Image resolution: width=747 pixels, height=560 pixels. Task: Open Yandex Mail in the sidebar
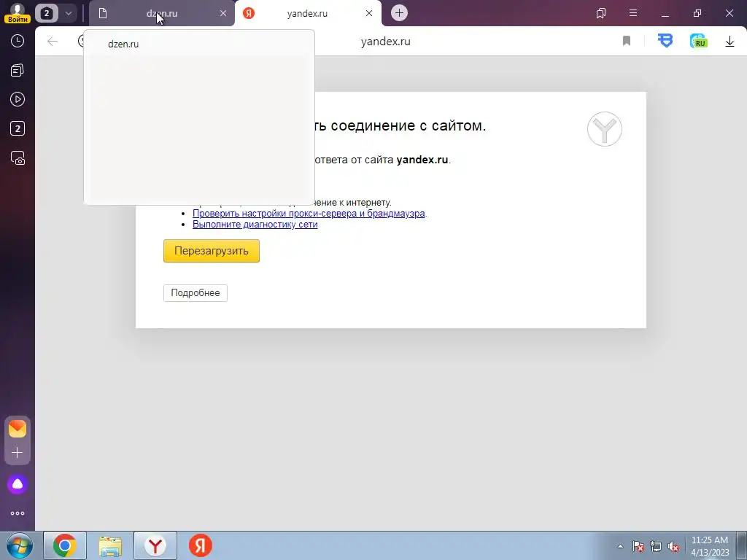pos(18,429)
